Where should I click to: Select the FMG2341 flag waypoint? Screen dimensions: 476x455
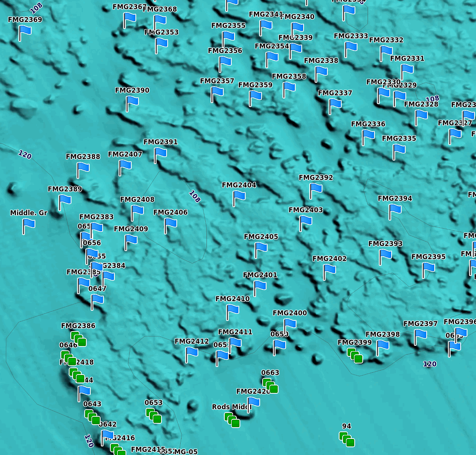point(266,28)
